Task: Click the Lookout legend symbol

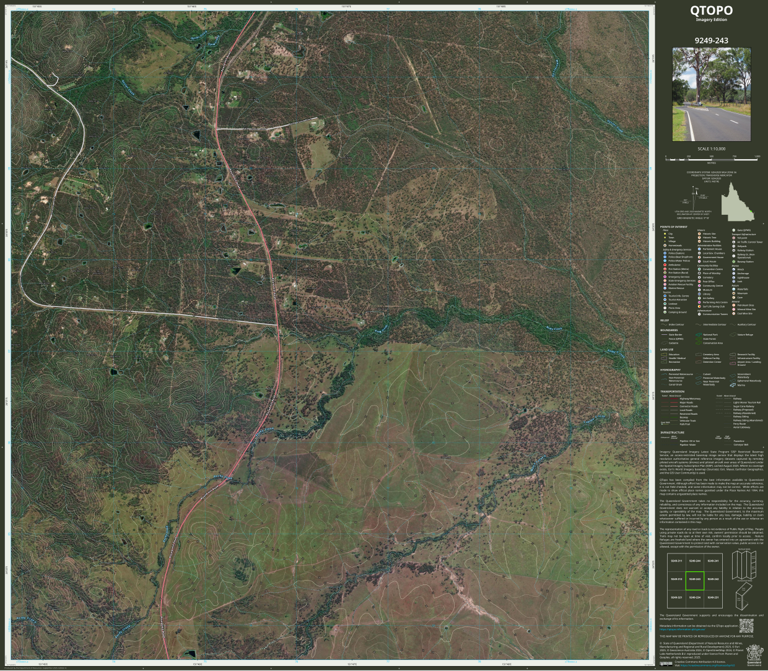Action: coord(665,304)
